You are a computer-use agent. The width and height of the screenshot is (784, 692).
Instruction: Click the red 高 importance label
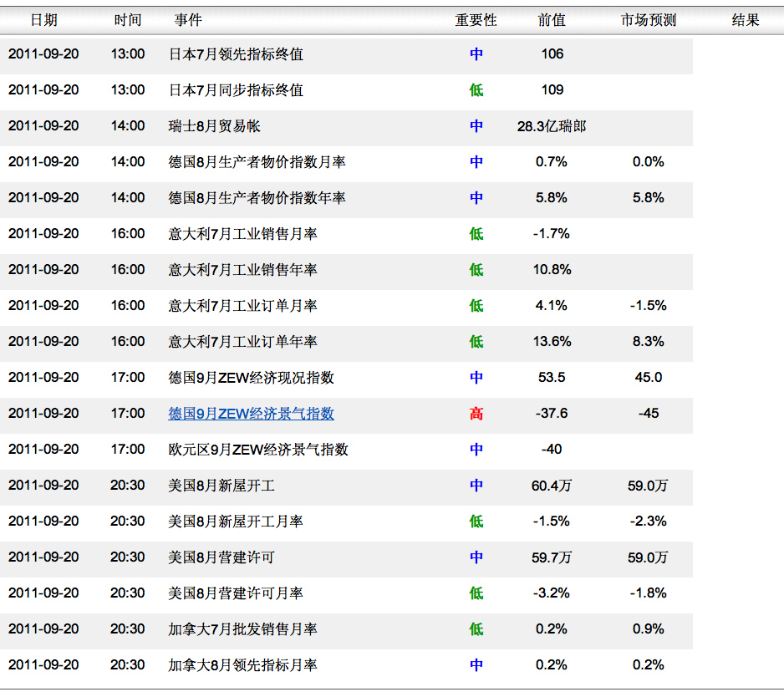[476, 414]
